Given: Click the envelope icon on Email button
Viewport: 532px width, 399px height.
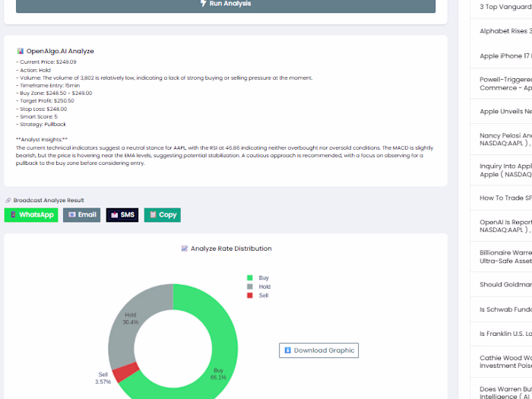Looking at the screenshot, I should (x=71, y=214).
